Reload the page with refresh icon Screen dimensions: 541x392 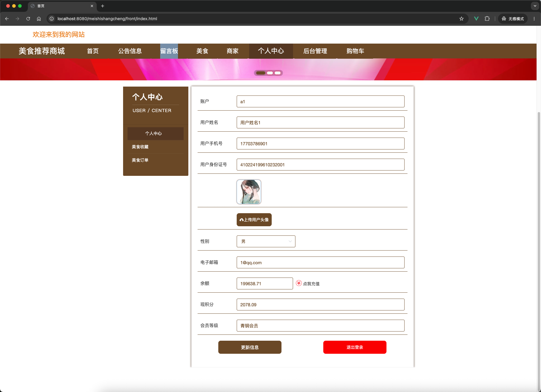[28, 19]
